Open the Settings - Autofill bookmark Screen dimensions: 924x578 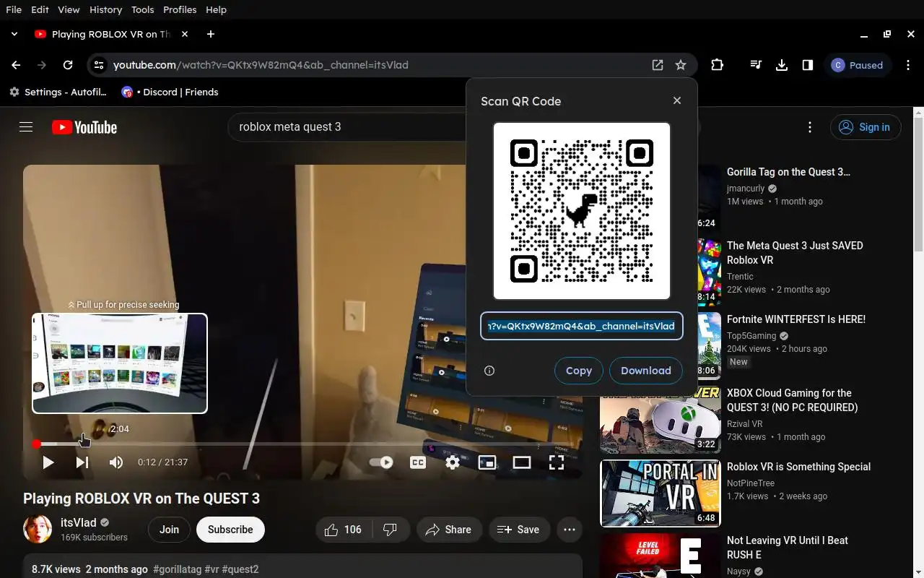[x=58, y=92]
